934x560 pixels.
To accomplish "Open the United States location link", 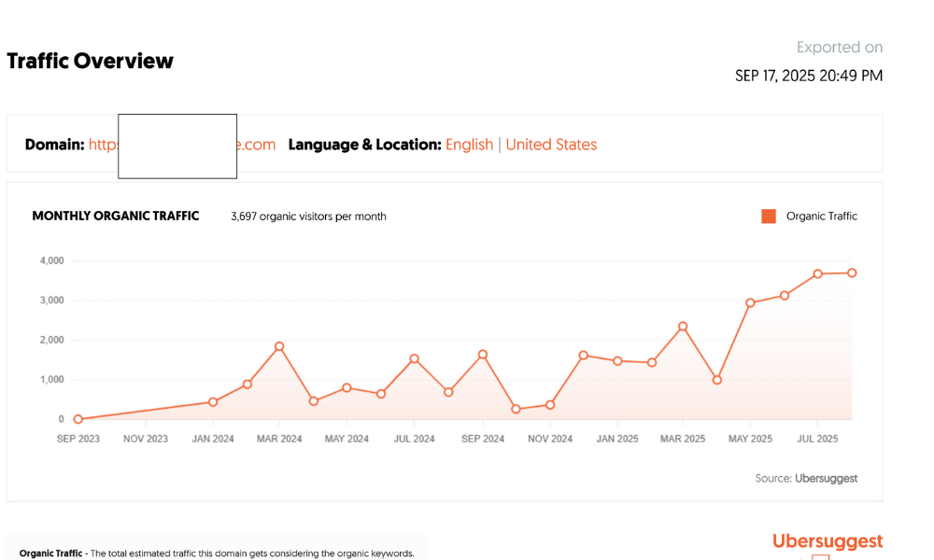I will [551, 145].
